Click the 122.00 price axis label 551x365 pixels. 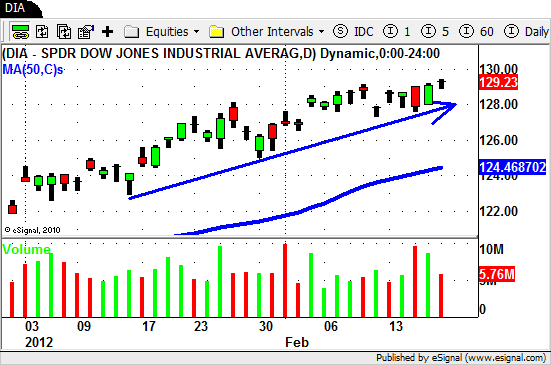[x=498, y=211]
